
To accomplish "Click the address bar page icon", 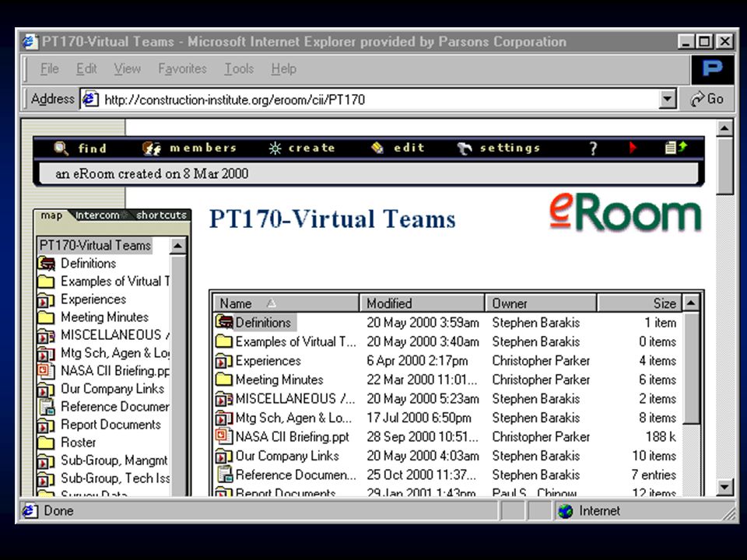I will coord(90,99).
